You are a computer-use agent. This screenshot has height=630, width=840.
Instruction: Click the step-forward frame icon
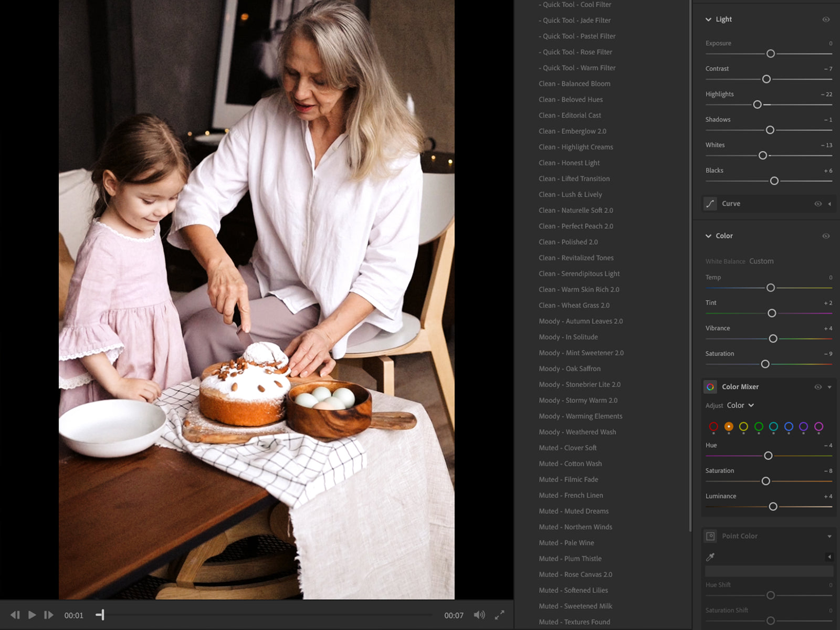click(48, 615)
